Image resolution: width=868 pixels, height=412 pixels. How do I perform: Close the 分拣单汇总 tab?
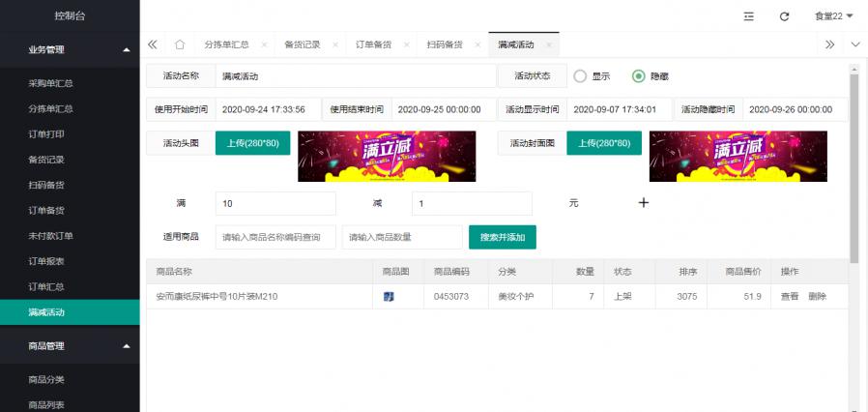264,45
